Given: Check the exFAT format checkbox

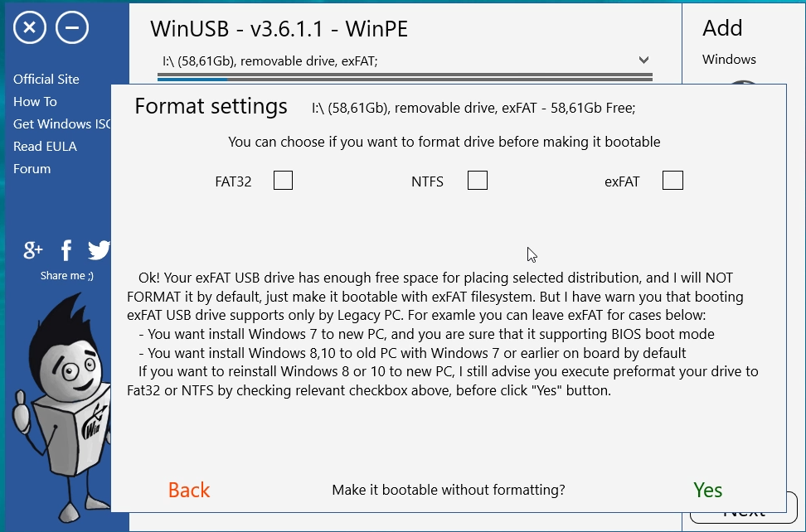Looking at the screenshot, I should (x=672, y=180).
